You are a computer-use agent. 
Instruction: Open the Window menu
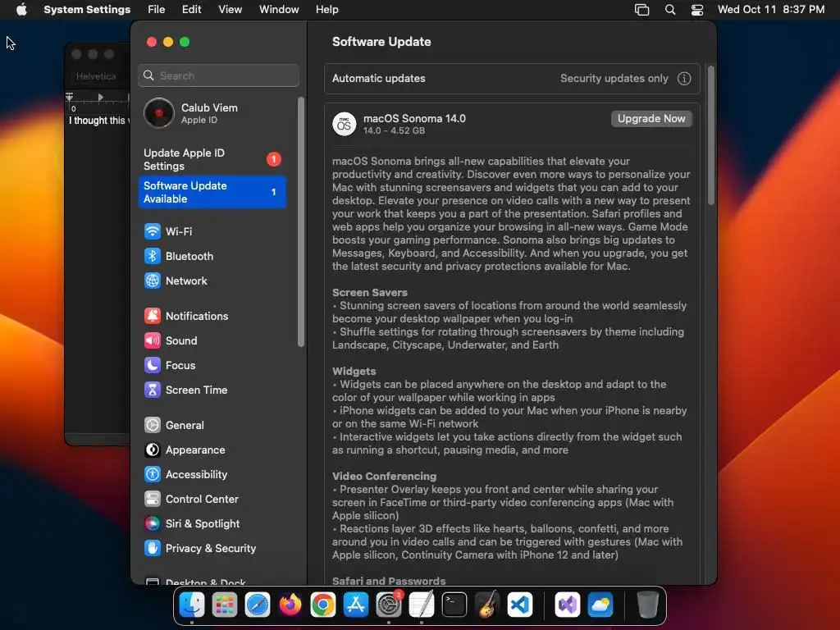coord(279,10)
